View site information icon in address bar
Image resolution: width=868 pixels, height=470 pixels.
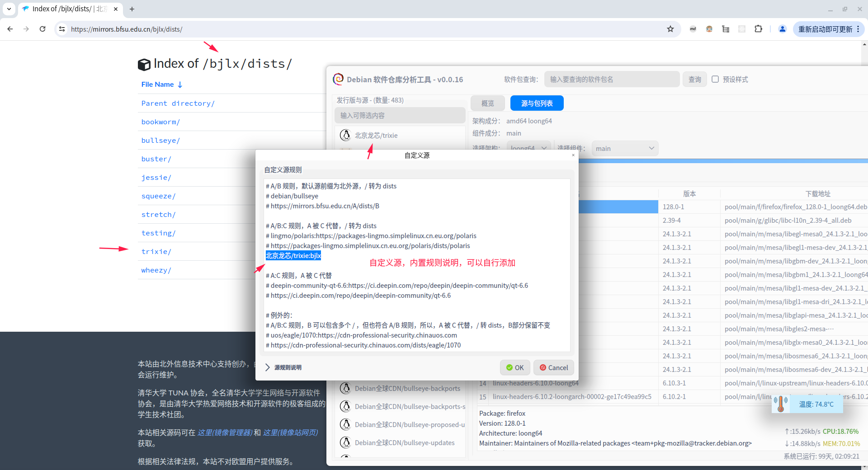click(x=62, y=29)
